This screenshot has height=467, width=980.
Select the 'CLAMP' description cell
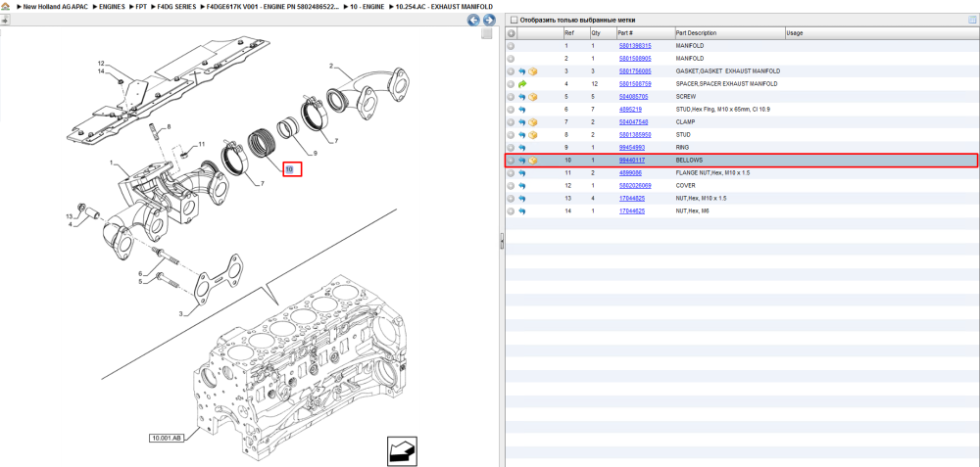point(686,122)
